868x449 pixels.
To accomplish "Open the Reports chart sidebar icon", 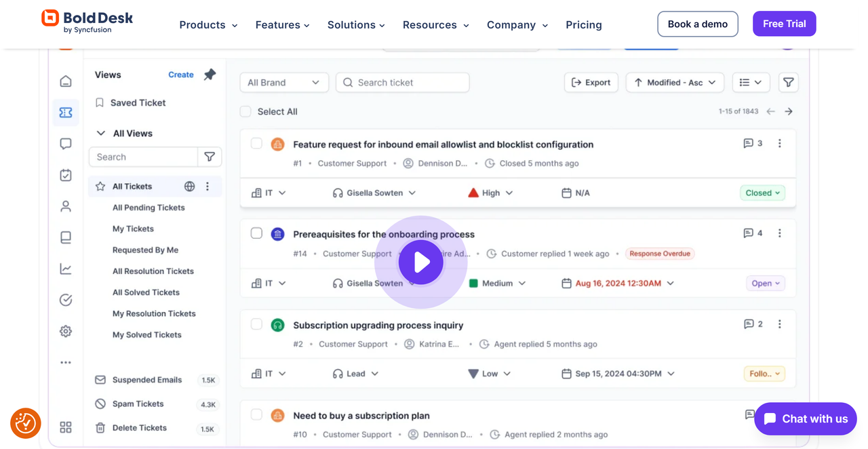I will (66, 269).
